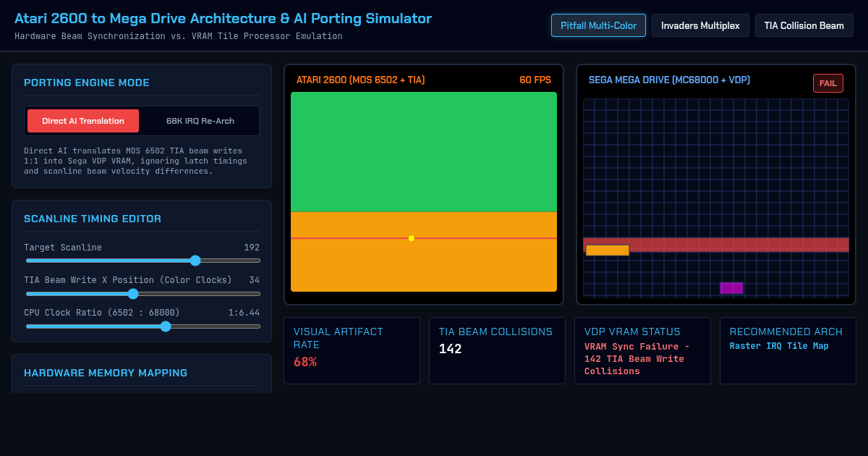Click the Target Scanline value 192
This screenshot has height=456, width=868.
click(252, 248)
